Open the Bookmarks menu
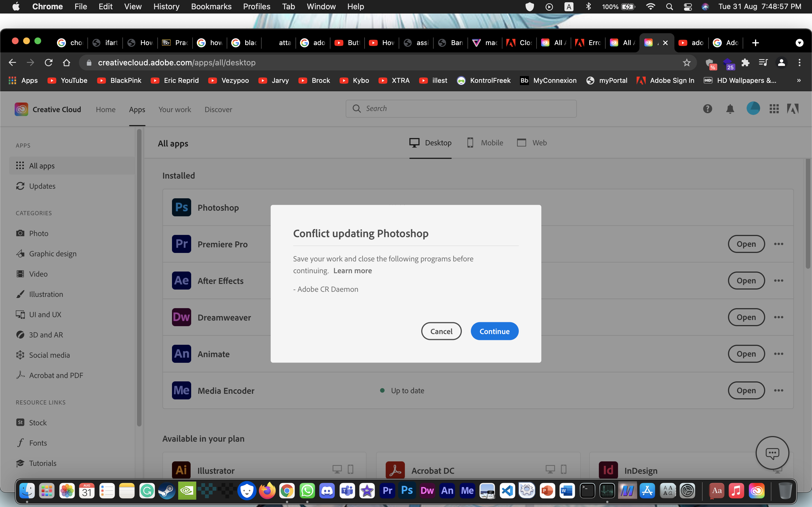 (211, 6)
